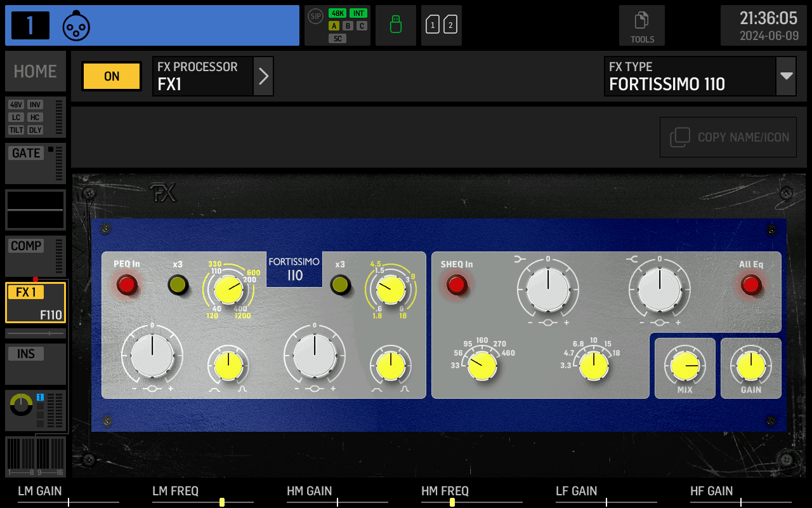Adjust the high shelf gain silver knob
Screen dimensions: 812x508
(660, 289)
